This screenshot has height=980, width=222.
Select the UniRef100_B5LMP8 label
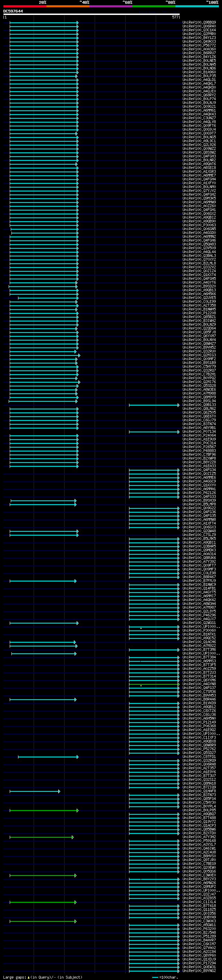[x=199, y=504]
